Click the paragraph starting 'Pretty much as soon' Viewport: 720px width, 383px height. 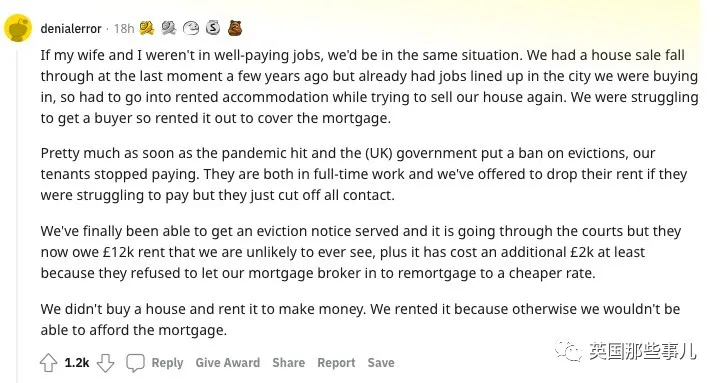(x=364, y=174)
